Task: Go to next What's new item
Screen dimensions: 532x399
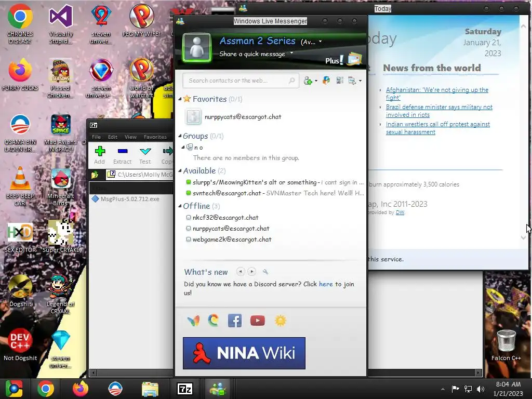Action: 251,271
